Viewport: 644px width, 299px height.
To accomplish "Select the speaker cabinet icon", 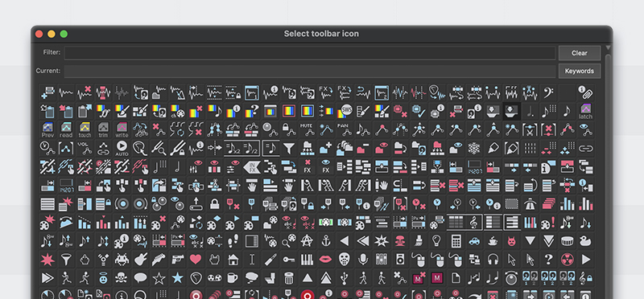I will pyautogui.click(x=399, y=260).
